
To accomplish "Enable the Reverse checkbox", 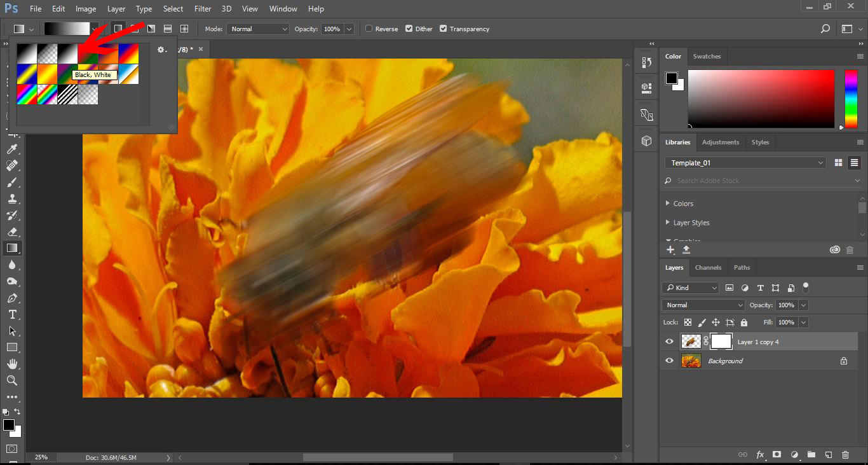I will [x=369, y=29].
